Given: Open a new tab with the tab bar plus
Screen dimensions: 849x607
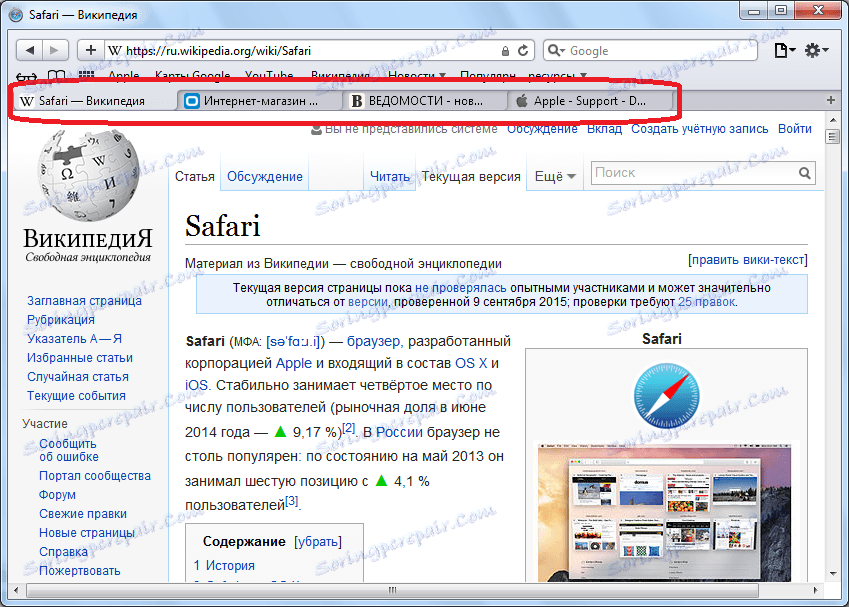Looking at the screenshot, I should pos(831,100).
